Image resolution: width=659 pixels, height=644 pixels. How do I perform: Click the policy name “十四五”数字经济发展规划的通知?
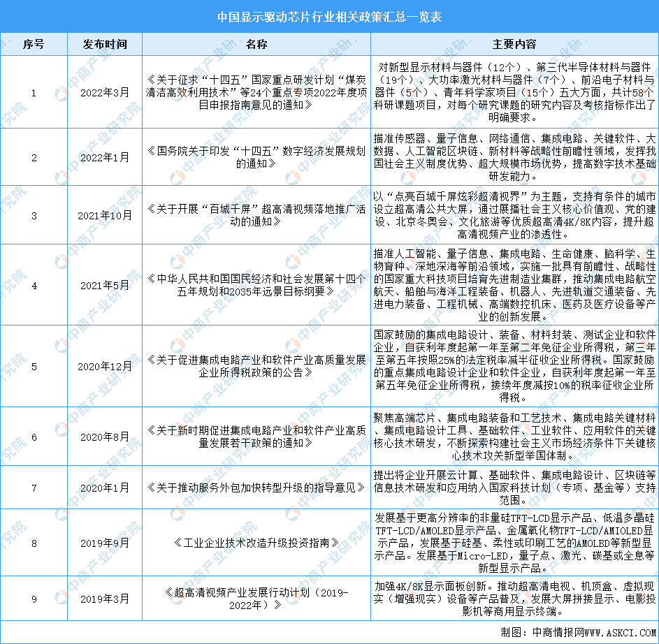click(x=256, y=158)
